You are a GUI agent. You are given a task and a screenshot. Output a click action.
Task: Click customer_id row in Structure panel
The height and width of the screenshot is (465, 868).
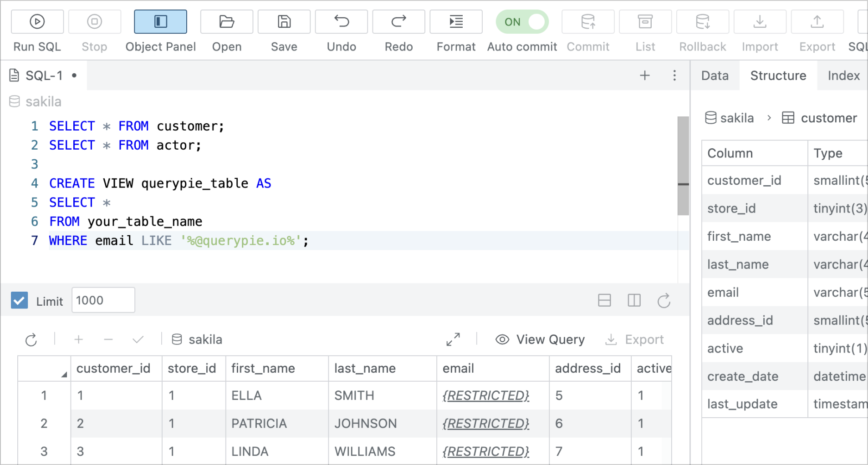pos(785,181)
